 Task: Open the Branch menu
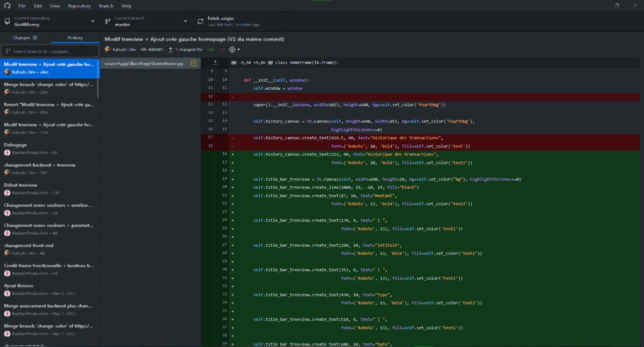tap(106, 6)
